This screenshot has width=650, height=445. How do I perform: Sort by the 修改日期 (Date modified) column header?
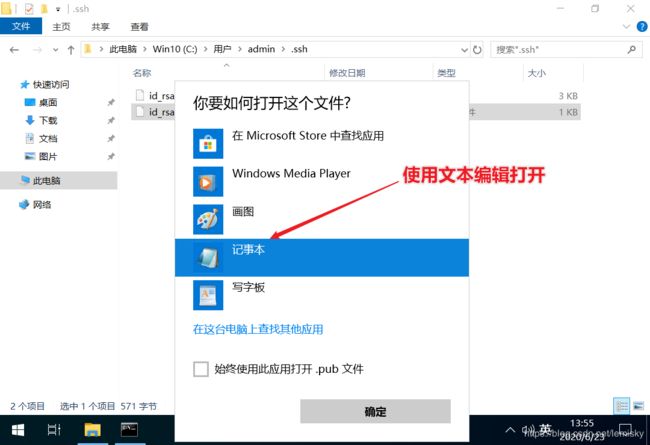pos(347,73)
